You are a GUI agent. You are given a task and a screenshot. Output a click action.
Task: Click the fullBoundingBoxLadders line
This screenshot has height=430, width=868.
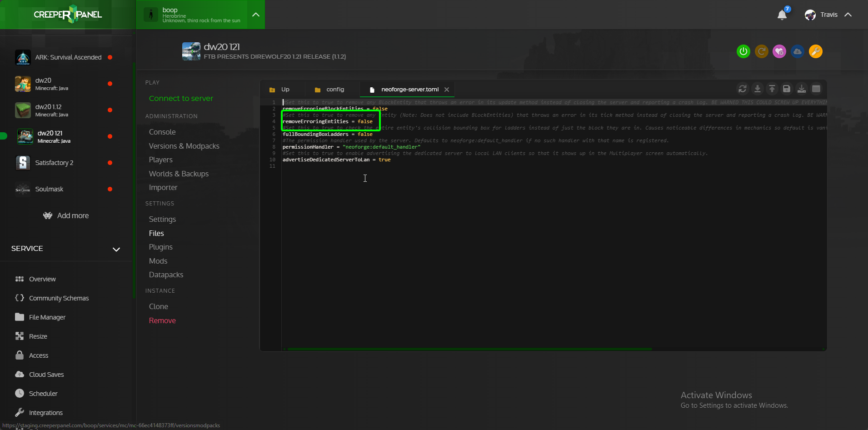point(328,134)
